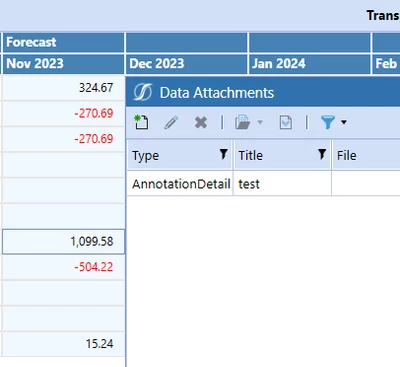Click the Type column header
This screenshot has height=367, width=400.
tap(180, 155)
